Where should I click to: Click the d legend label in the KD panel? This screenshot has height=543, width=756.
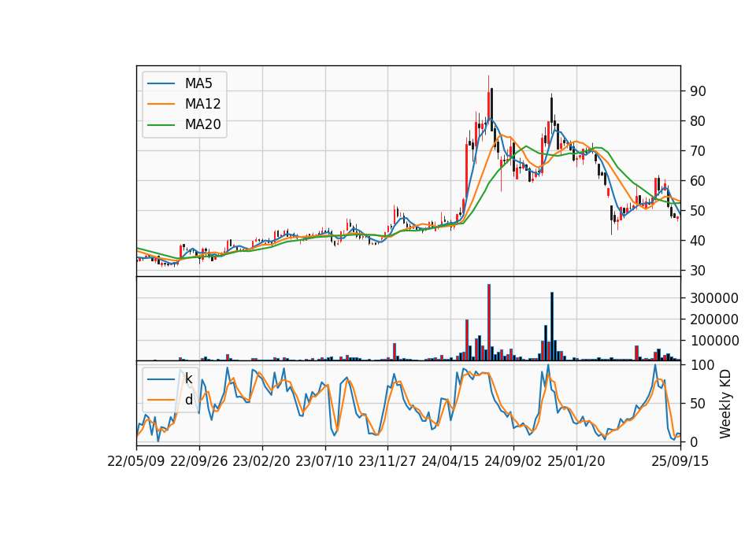click(x=188, y=400)
